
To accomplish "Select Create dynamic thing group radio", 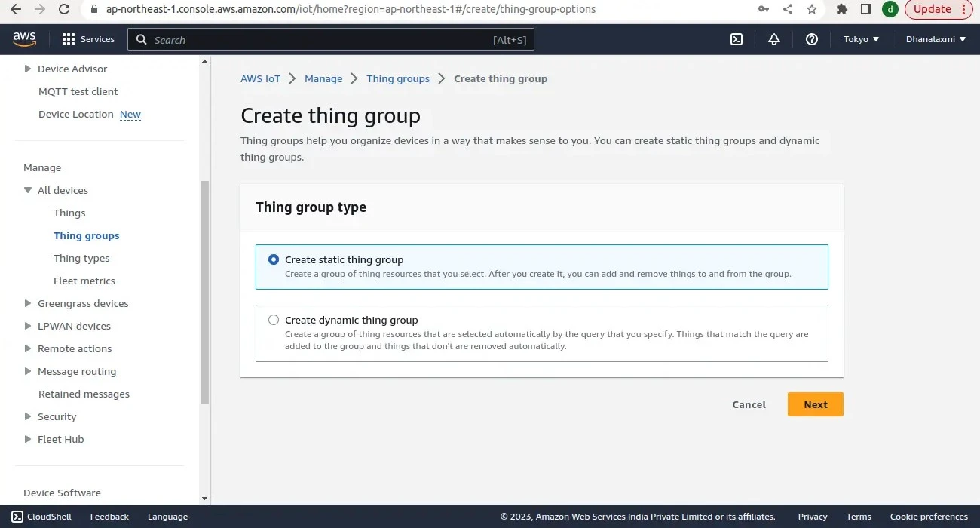I will 274,320.
